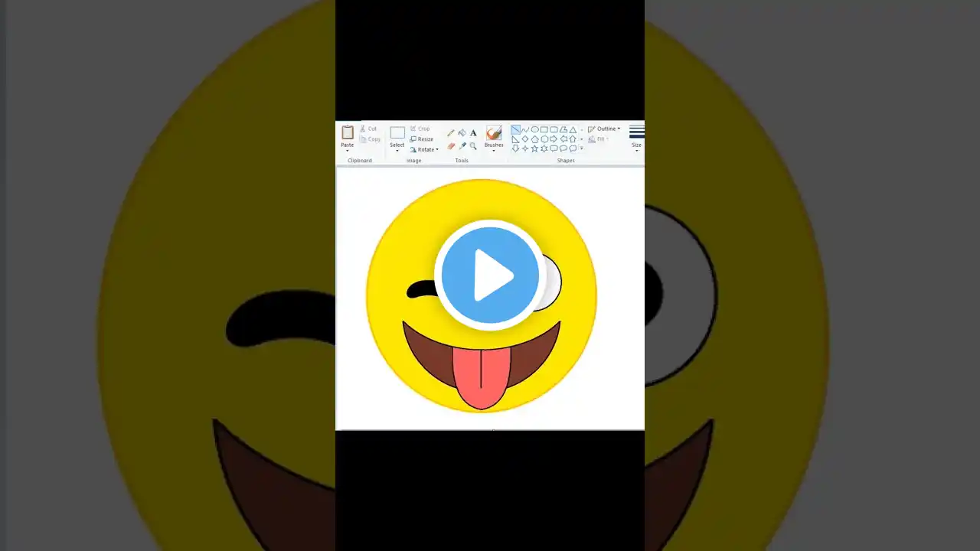
Task: Open the Paste dropdown arrow
Action: tap(348, 151)
